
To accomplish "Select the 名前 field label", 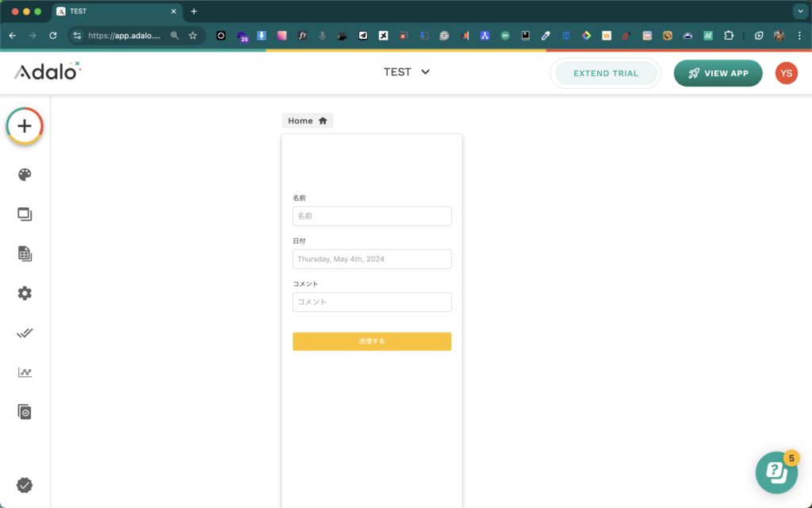I will (x=299, y=198).
